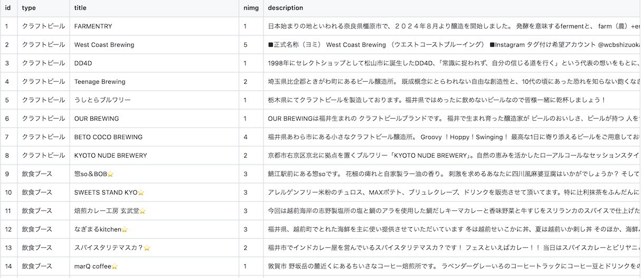Select the id cell numbered 13
The image size is (644, 278).
[x=8, y=248]
